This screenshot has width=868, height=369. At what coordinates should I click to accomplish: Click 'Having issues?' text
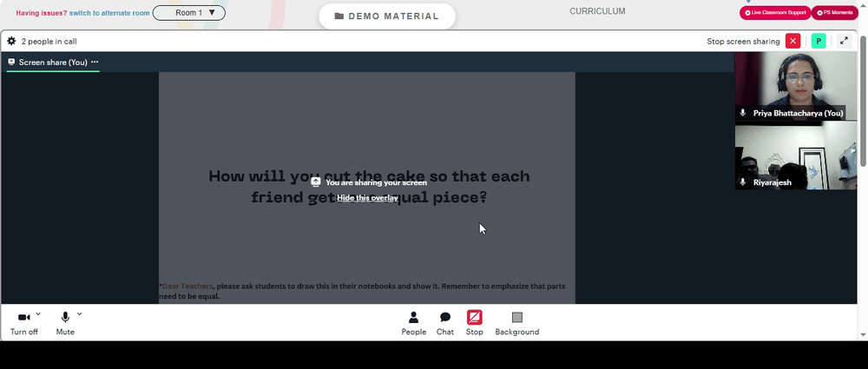click(42, 13)
